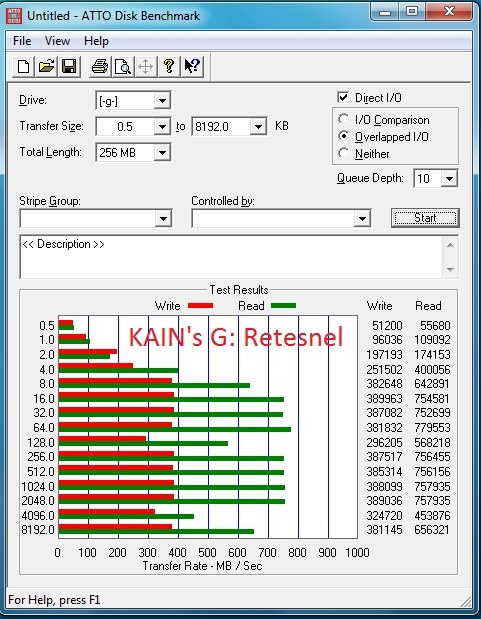Click the 4096.0 row label in chart
481x619 pixels.
[38, 516]
